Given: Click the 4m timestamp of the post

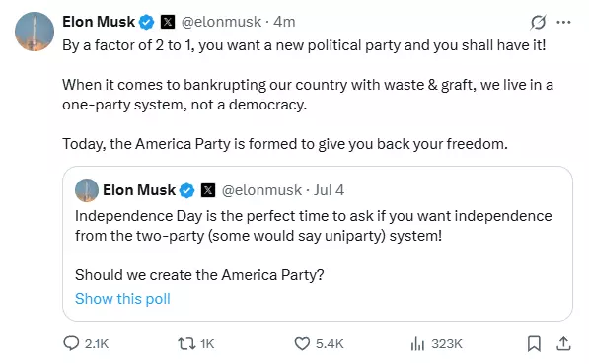Looking at the screenshot, I should pyautogui.click(x=284, y=22).
